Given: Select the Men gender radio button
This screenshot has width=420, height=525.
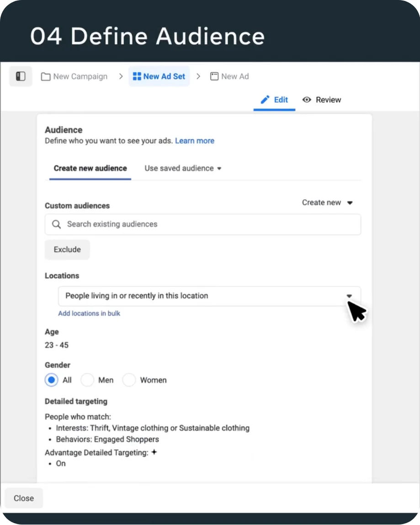Looking at the screenshot, I should (87, 380).
